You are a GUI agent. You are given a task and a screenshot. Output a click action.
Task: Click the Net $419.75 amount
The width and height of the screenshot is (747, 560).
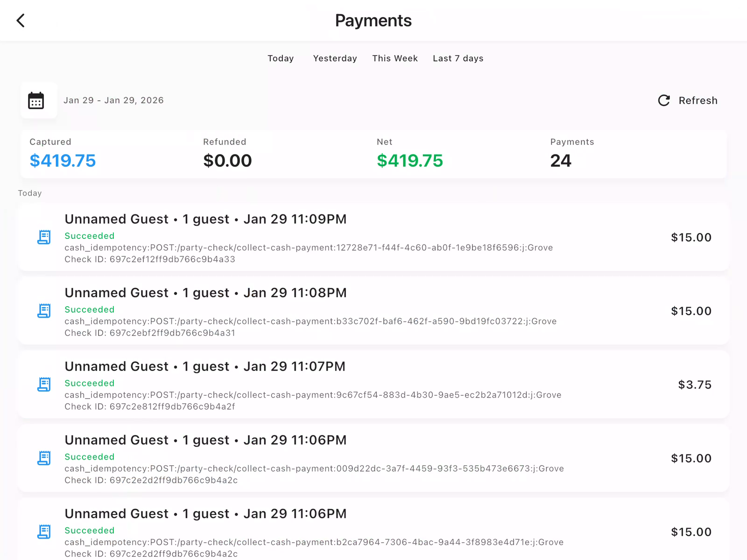[x=410, y=161]
